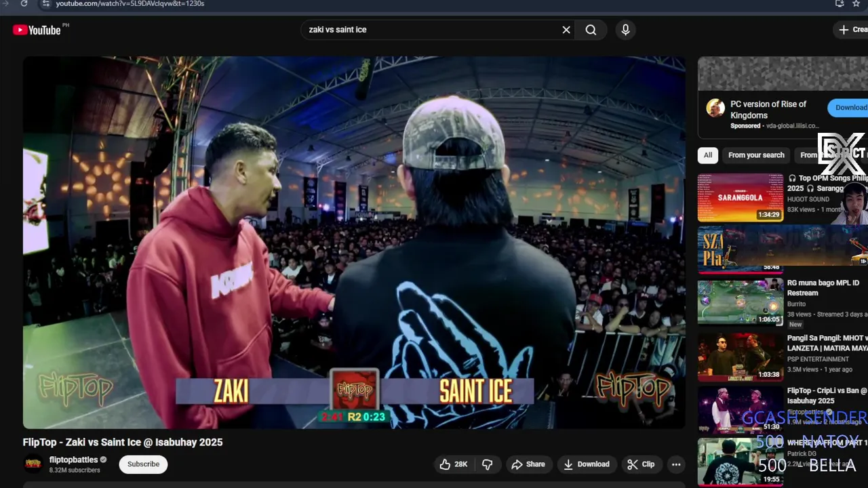Open Rise of Kingdoms ad icon
868x488 pixels.
click(x=715, y=108)
